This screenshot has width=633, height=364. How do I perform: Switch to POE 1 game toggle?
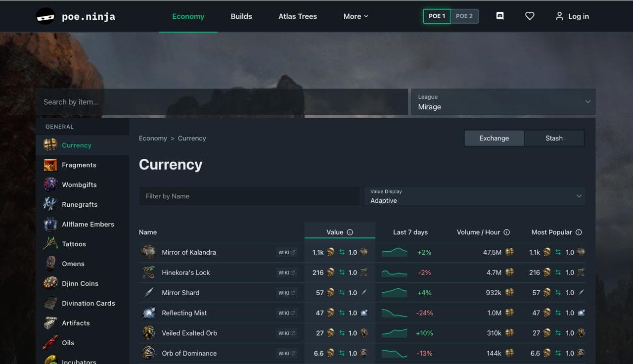437,16
